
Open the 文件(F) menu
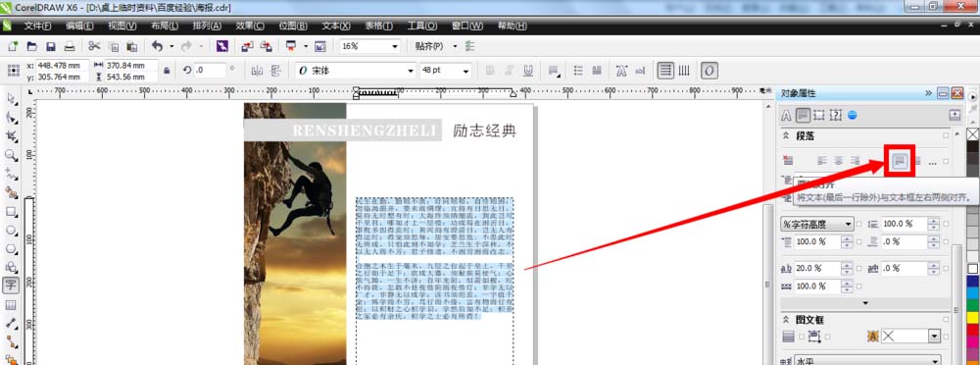pyautogui.click(x=37, y=26)
